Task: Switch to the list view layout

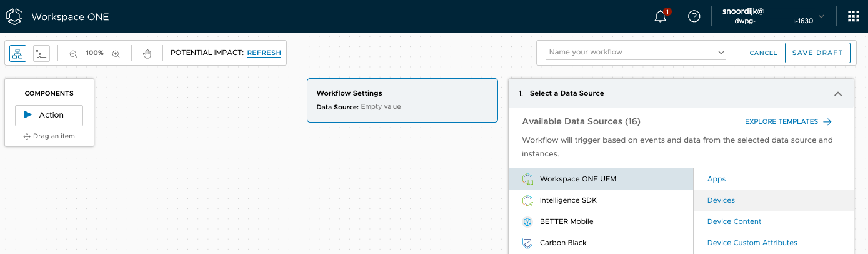Action: [41, 54]
